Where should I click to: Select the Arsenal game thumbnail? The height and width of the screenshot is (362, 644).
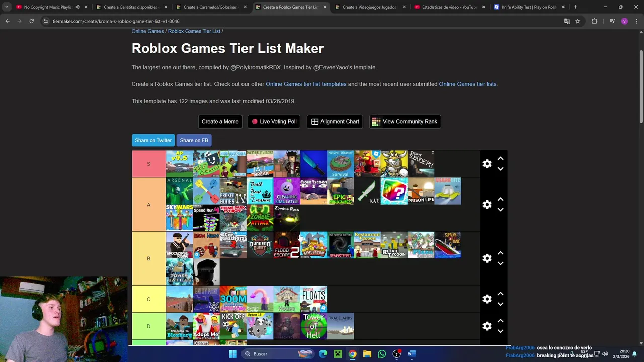tap(179, 191)
